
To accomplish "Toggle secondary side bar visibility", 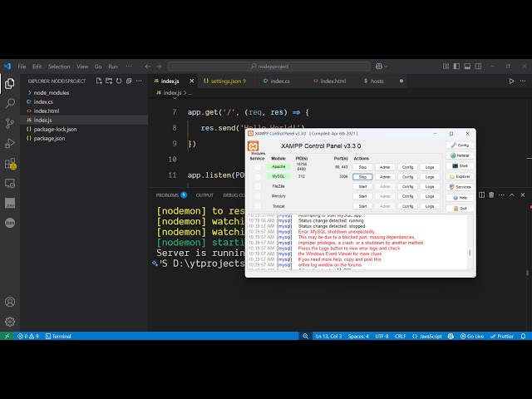I will pyautogui.click(x=479, y=66).
